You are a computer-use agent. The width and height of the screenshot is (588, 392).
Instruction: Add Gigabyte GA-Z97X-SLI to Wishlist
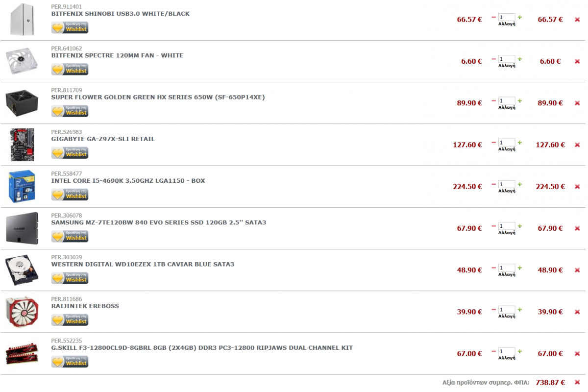(70, 152)
